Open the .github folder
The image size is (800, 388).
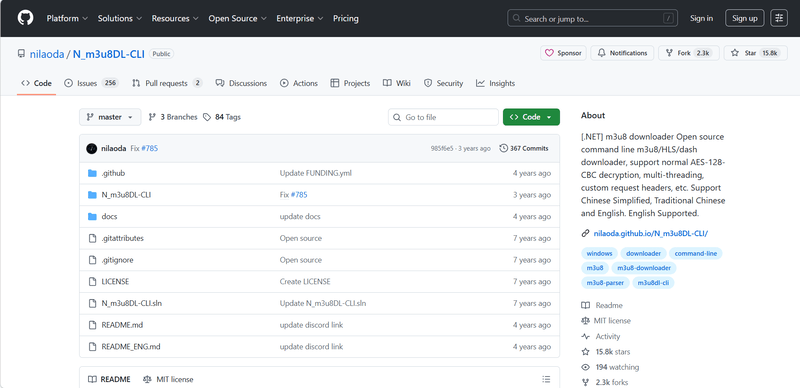pos(113,173)
